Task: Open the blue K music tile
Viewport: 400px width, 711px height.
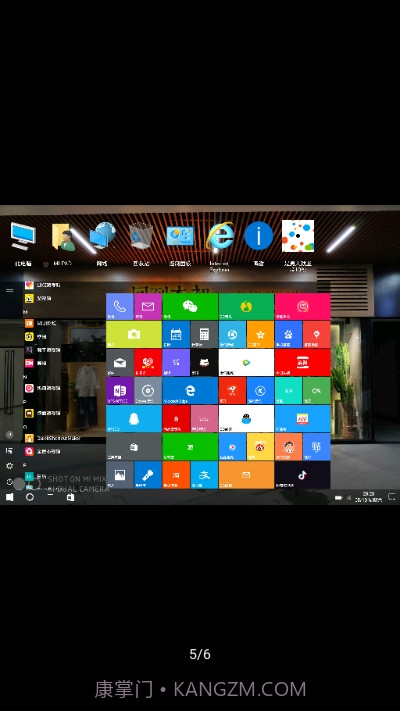Action: (260, 391)
